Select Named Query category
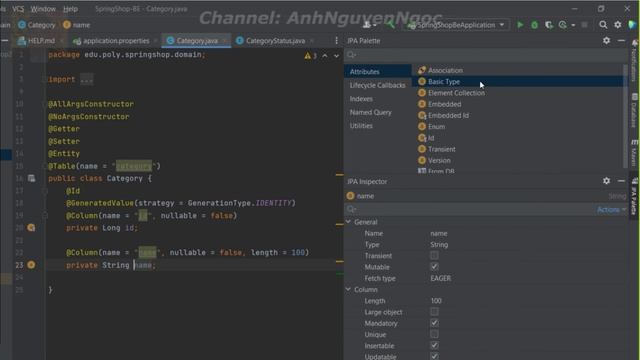 tap(371, 112)
